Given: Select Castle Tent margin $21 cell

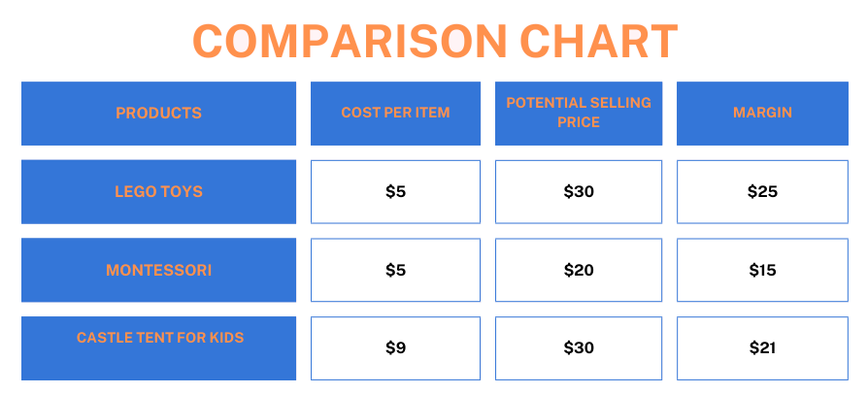Looking at the screenshot, I should pos(762,348).
